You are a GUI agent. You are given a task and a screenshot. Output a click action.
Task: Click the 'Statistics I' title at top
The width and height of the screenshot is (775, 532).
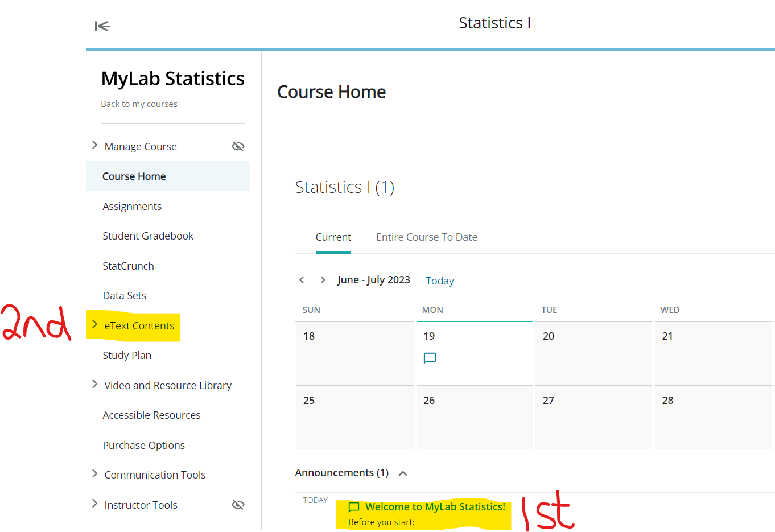[x=495, y=23]
